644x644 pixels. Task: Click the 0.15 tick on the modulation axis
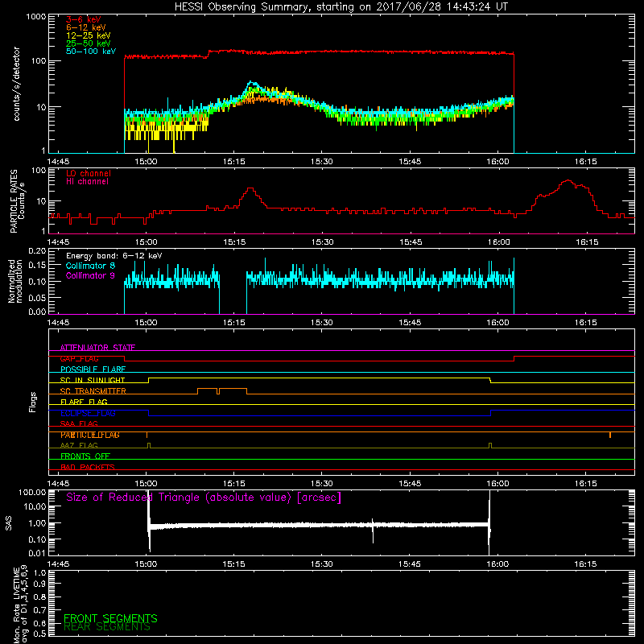coord(37,266)
